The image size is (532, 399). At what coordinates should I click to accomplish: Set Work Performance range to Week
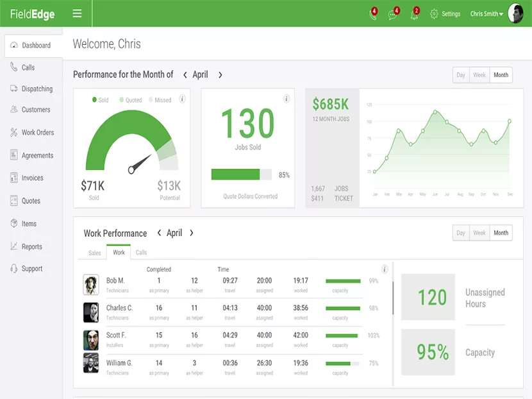pos(479,233)
